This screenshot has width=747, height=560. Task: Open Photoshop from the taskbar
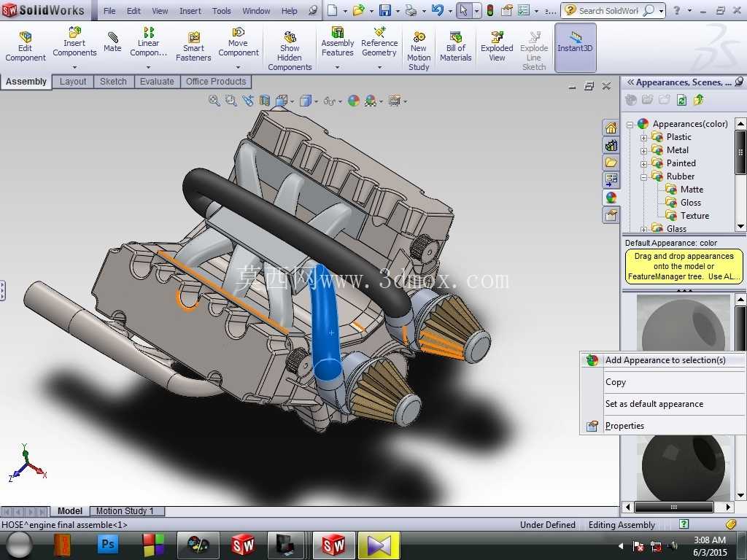[108, 544]
